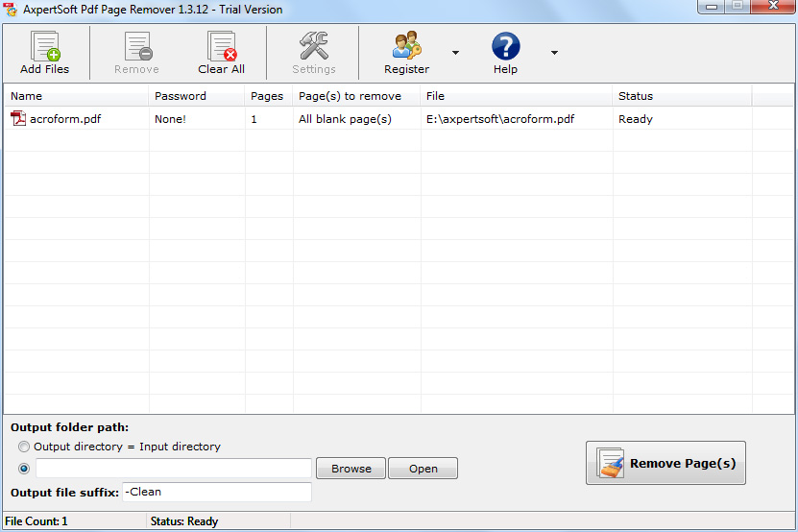The width and height of the screenshot is (798, 532).
Task: Minimize the AxpertSoft window
Action: click(x=712, y=7)
